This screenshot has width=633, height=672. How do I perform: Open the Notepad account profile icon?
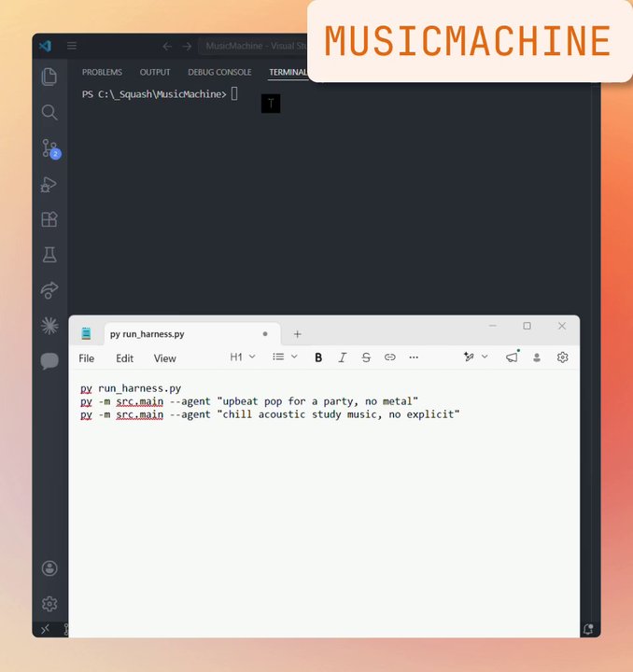click(x=537, y=357)
